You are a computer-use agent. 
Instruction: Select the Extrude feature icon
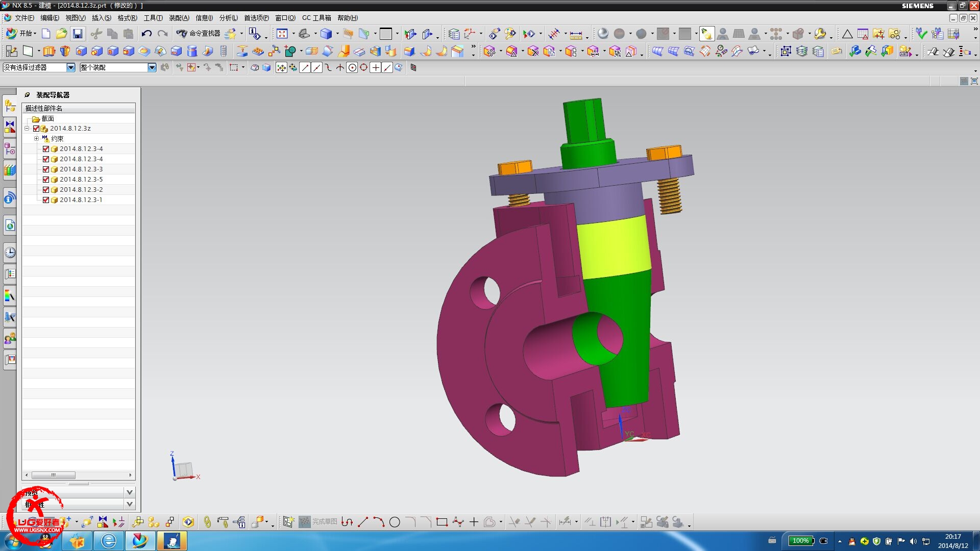(49, 51)
